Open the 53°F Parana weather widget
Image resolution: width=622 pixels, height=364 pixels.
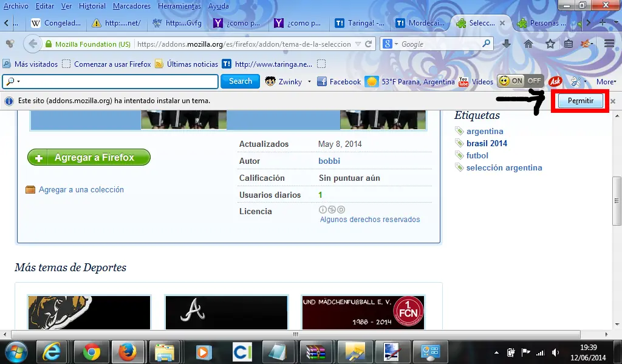tap(410, 81)
